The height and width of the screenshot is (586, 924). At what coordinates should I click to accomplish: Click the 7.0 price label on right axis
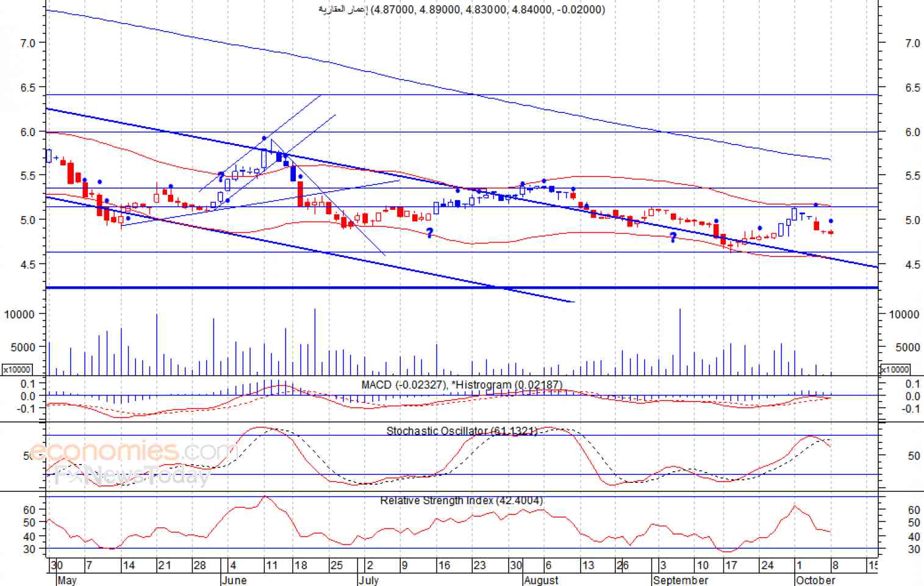[x=912, y=43]
